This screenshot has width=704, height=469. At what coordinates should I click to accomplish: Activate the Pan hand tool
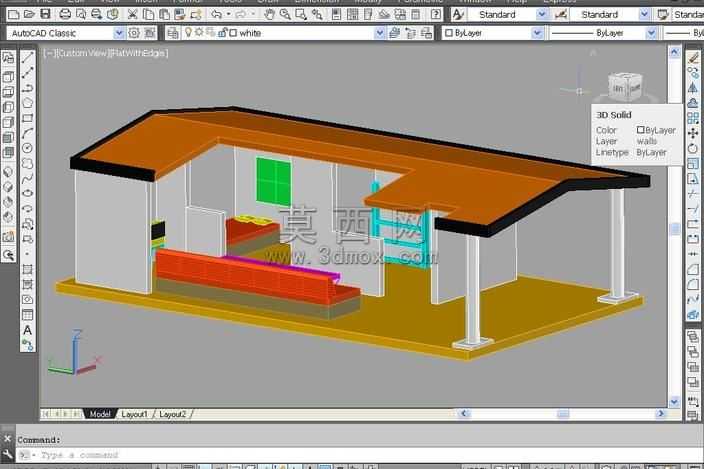[269, 15]
